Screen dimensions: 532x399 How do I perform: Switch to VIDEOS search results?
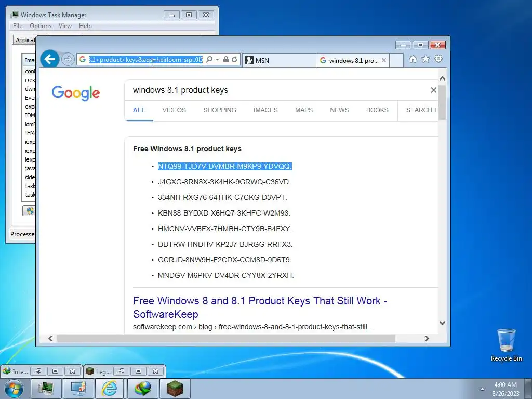click(174, 110)
